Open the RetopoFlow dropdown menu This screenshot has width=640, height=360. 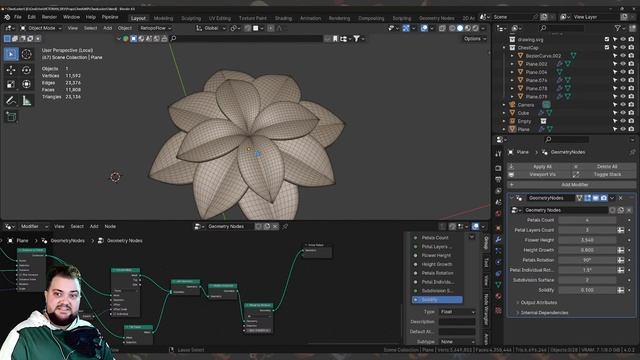coord(156,28)
